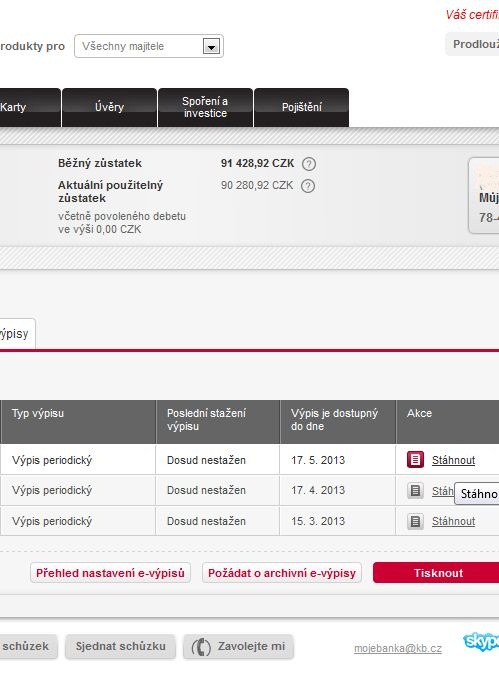Go to the Karty tab
This screenshot has height=692, width=499.
(29, 107)
